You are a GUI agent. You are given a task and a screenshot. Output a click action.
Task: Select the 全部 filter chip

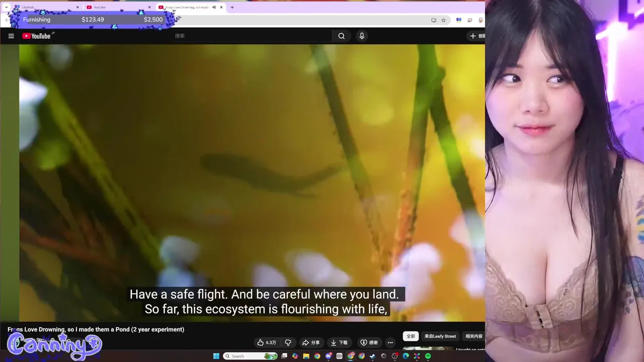411,336
